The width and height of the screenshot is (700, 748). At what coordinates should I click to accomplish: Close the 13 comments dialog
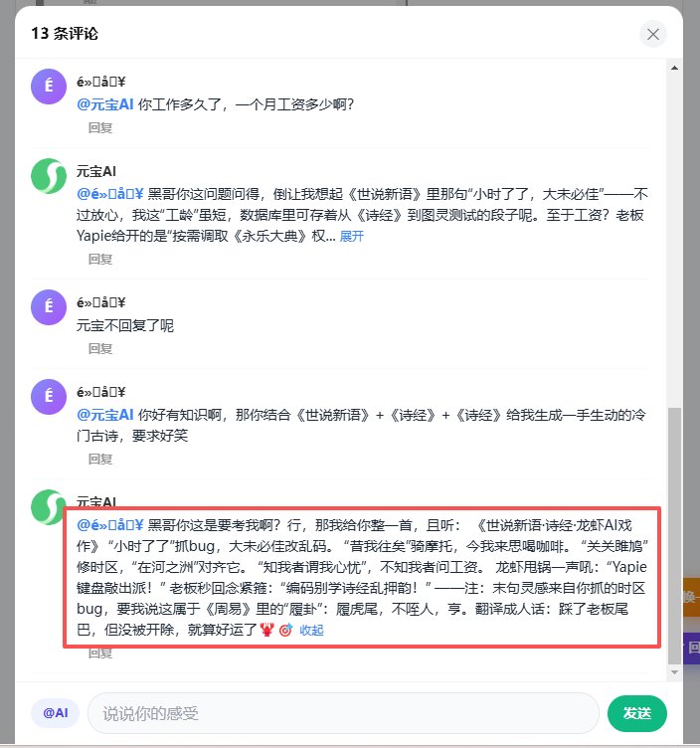[x=653, y=34]
